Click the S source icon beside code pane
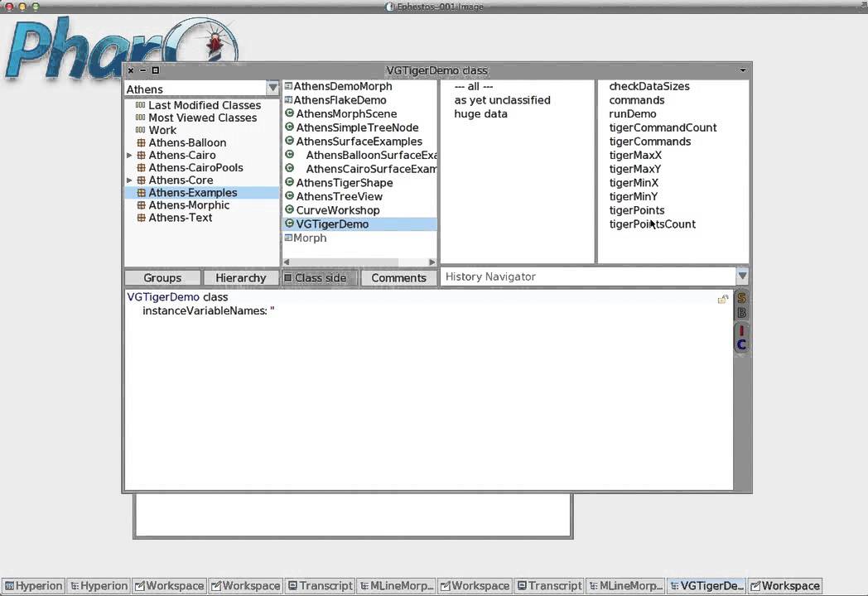This screenshot has width=868, height=596. click(x=742, y=298)
